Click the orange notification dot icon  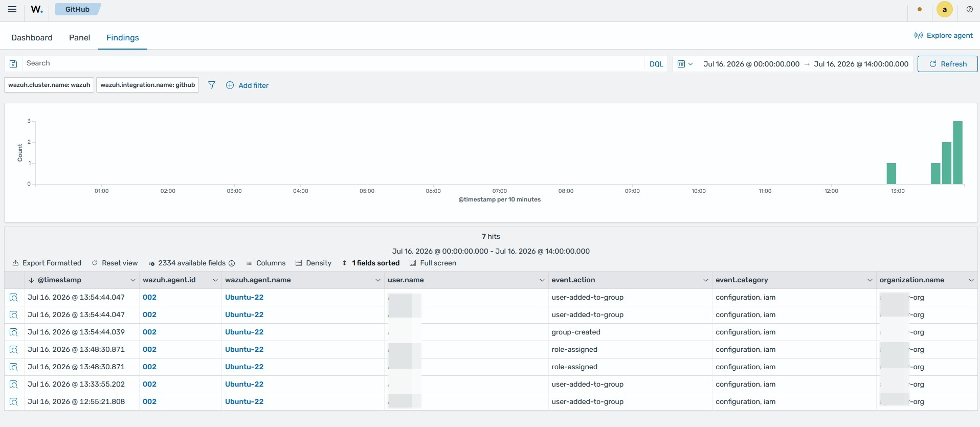coord(920,9)
